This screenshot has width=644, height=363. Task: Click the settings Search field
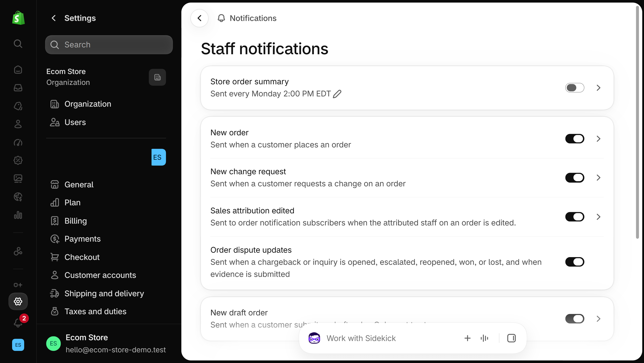click(109, 45)
